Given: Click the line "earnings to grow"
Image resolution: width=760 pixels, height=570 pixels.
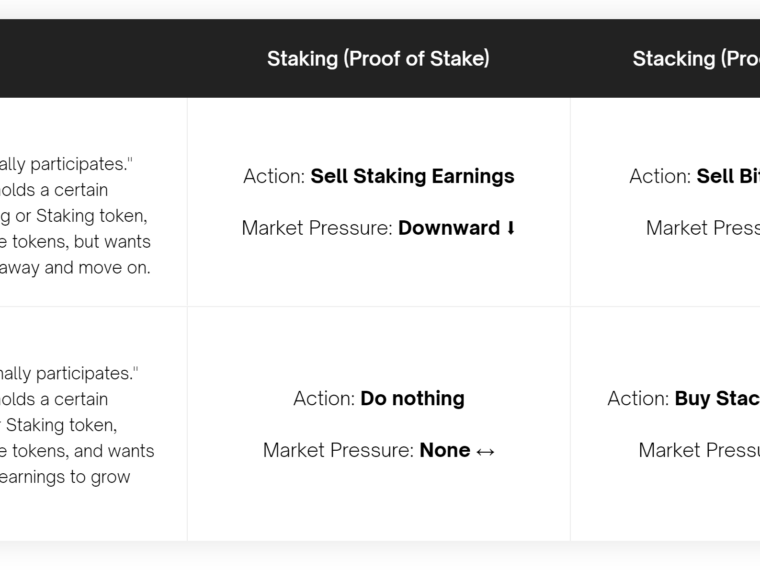Looking at the screenshot, I should pos(65,477).
